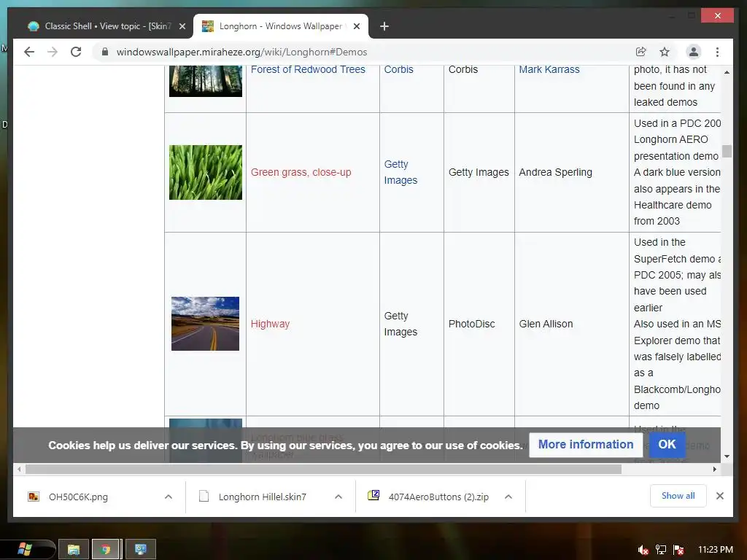This screenshot has height=560, width=747.
Task: Click the vertical scrollbar thumb
Action: [x=727, y=151]
